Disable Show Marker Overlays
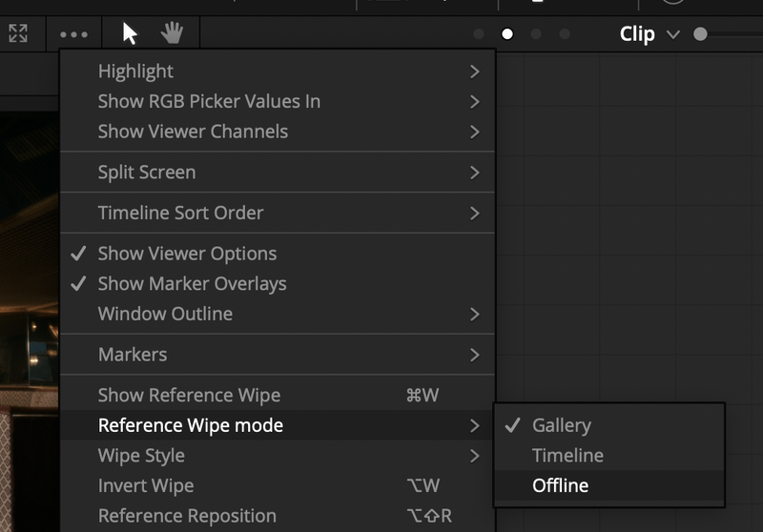763x532 pixels. click(192, 284)
